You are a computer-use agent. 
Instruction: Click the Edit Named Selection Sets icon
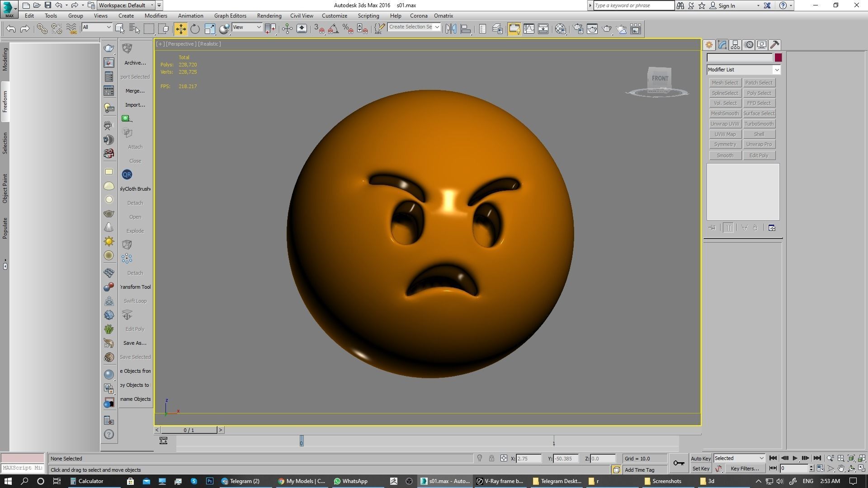tap(379, 29)
